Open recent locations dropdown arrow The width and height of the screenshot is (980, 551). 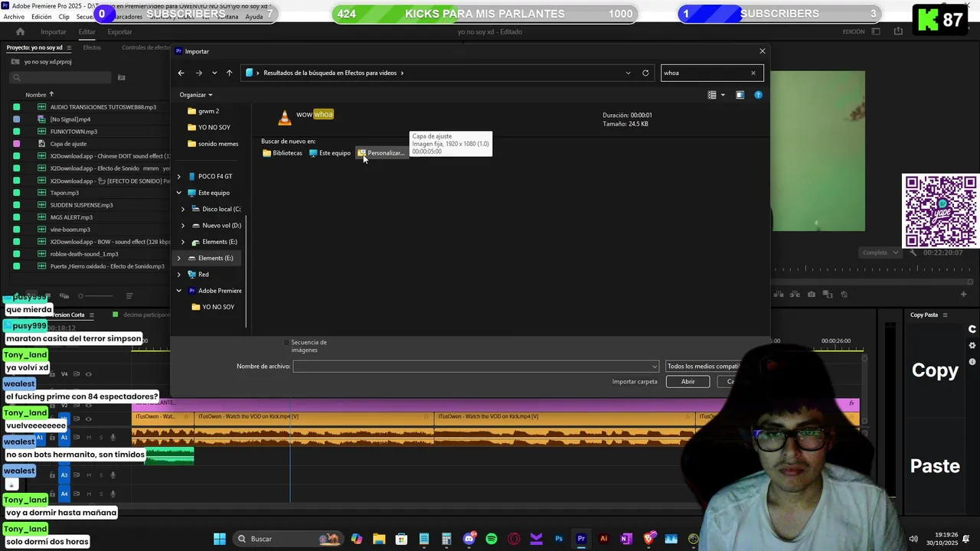tap(214, 73)
